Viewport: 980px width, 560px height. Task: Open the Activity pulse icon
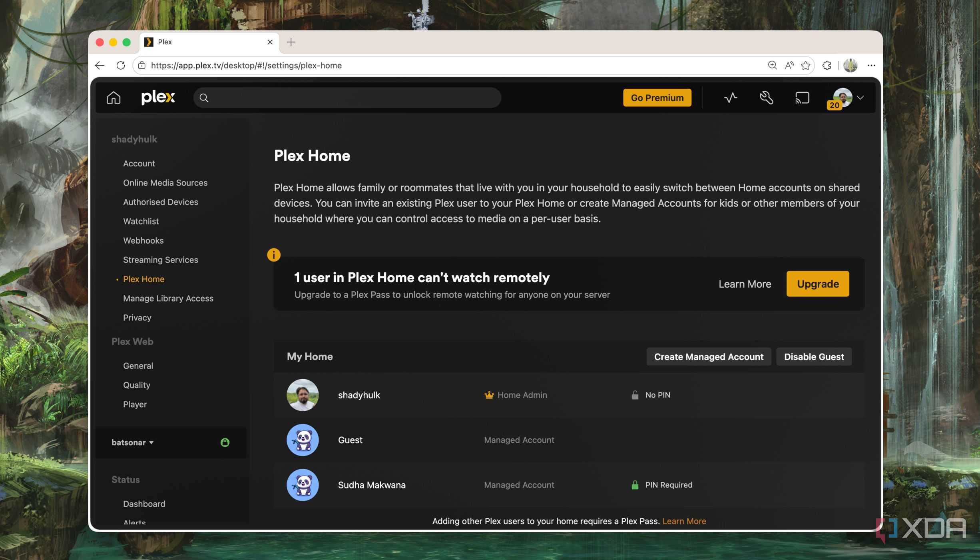click(x=731, y=98)
